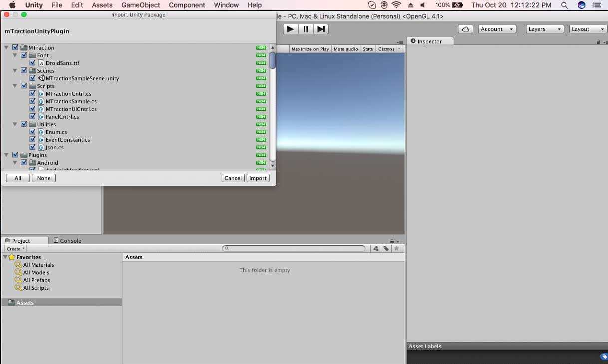Viewport: 608px width, 364px height.
Task: Click the Cancel button
Action: pos(233,178)
